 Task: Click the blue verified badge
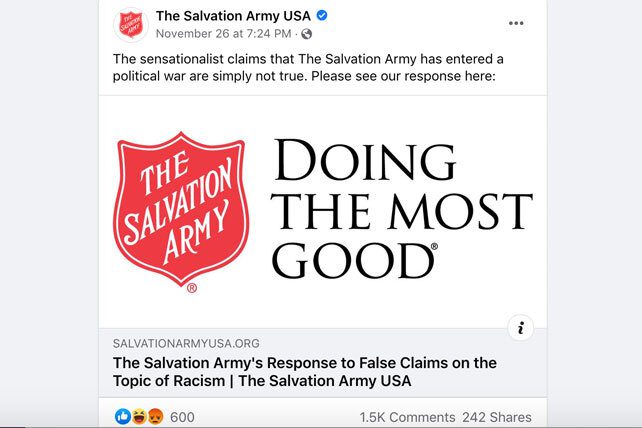pyautogui.click(x=322, y=16)
